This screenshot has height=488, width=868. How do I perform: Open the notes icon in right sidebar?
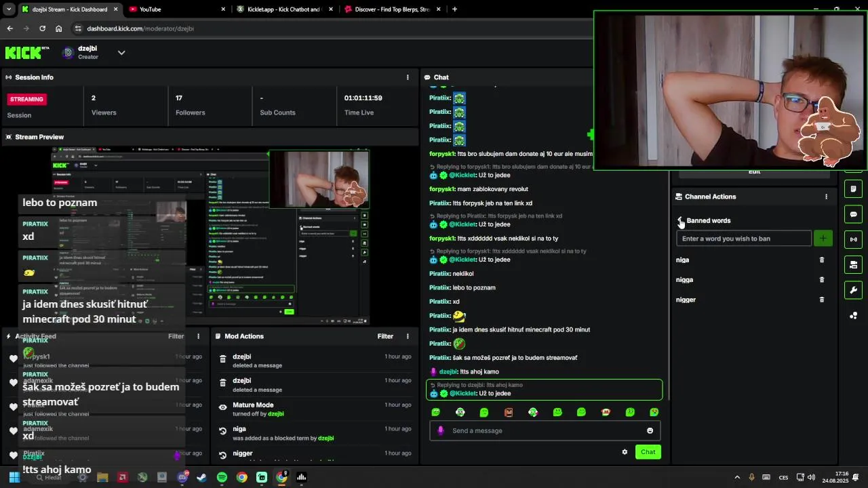(853, 189)
